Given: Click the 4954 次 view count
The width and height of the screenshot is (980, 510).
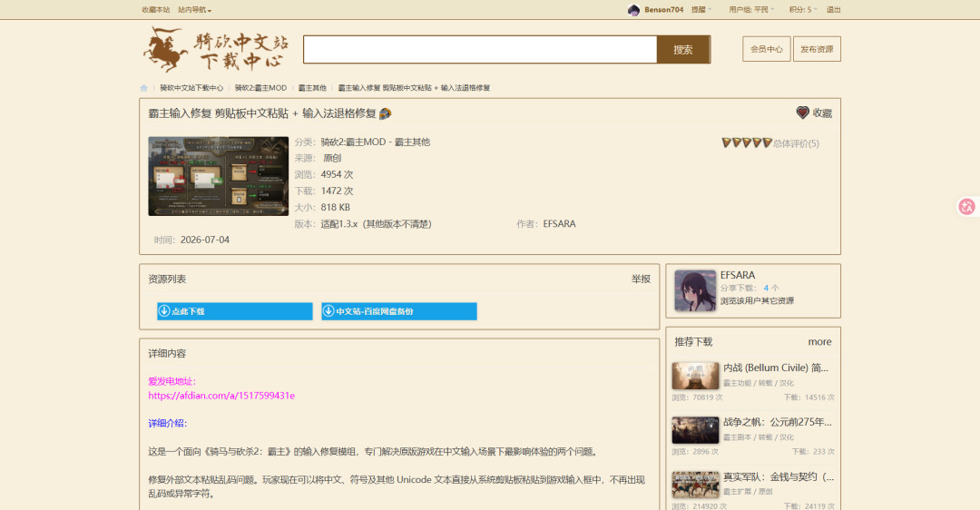Looking at the screenshot, I should pos(337,174).
